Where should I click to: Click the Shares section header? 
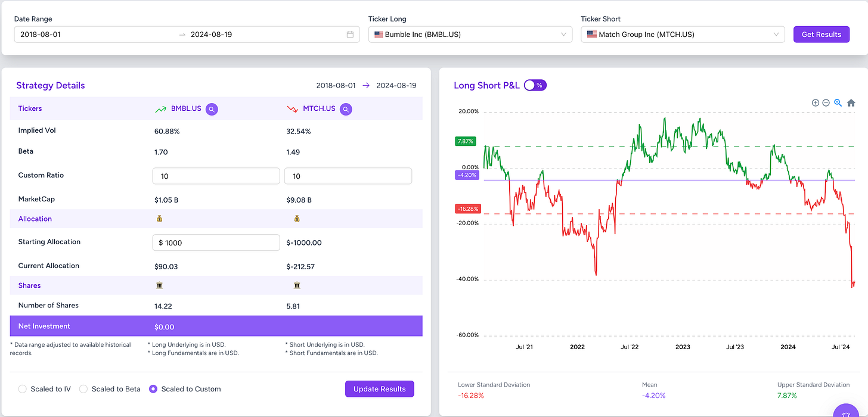coord(30,285)
